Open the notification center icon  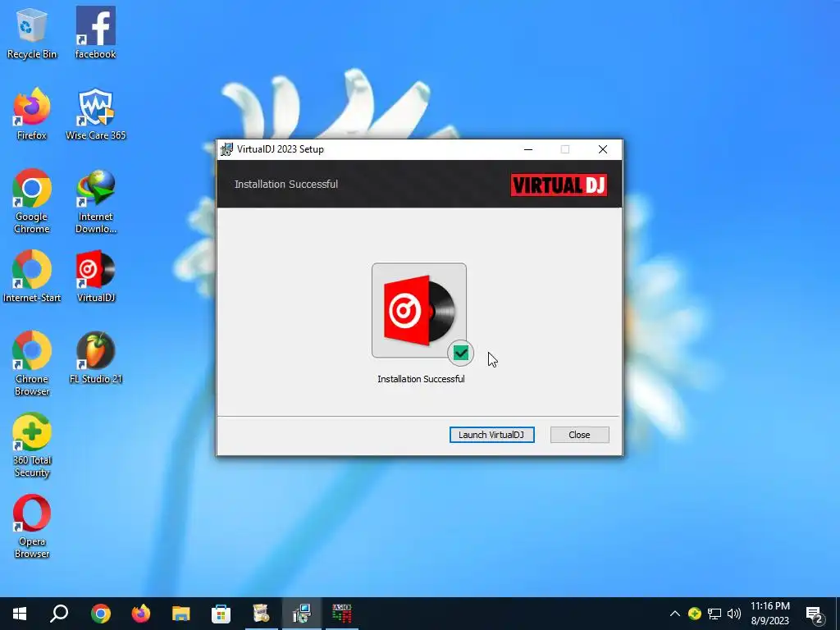tap(815, 614)
